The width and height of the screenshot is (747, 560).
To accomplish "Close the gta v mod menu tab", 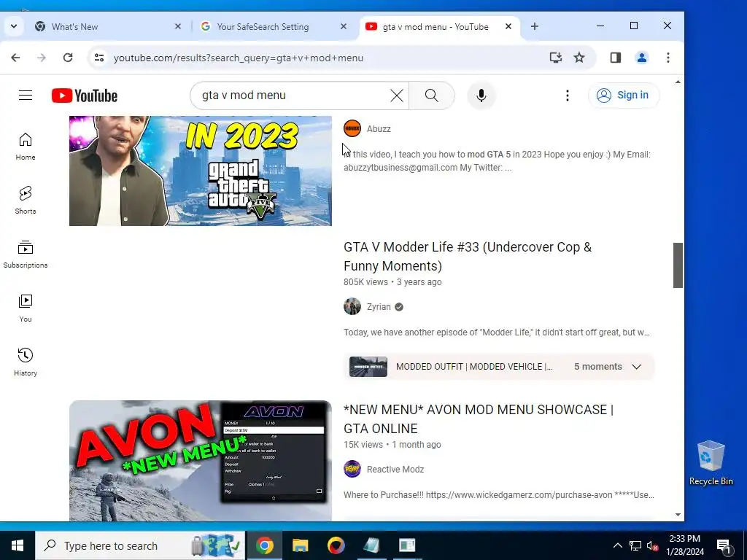I will point(508,27).
